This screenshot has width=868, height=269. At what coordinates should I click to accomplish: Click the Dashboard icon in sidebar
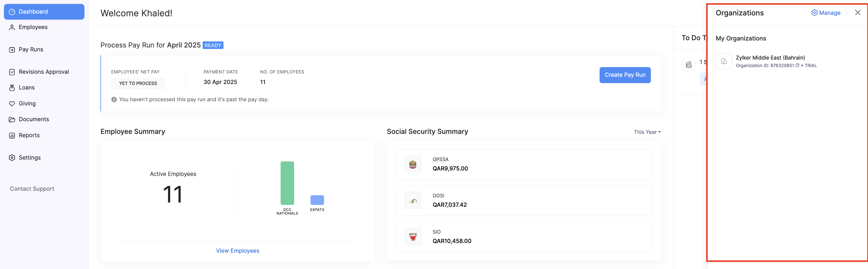point(12,12)
